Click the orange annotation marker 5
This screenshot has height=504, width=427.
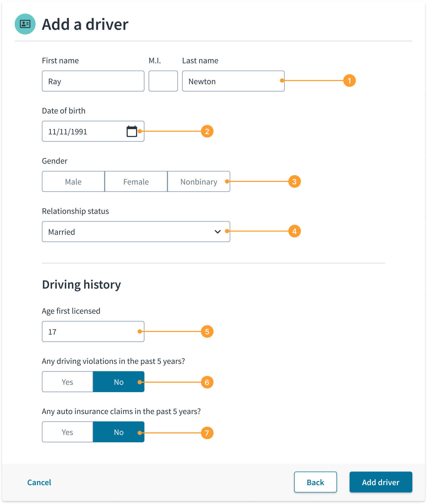click(x=207, y=331)
